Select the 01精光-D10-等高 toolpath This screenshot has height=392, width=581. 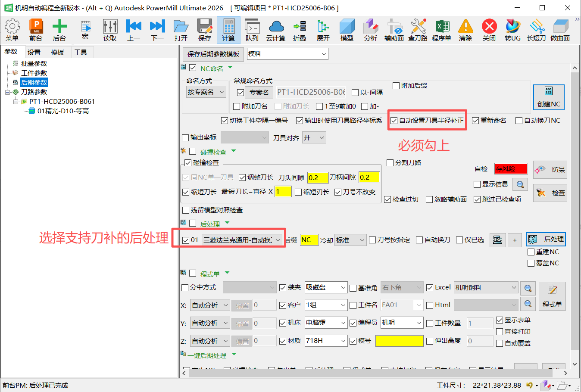click(63, 111)
